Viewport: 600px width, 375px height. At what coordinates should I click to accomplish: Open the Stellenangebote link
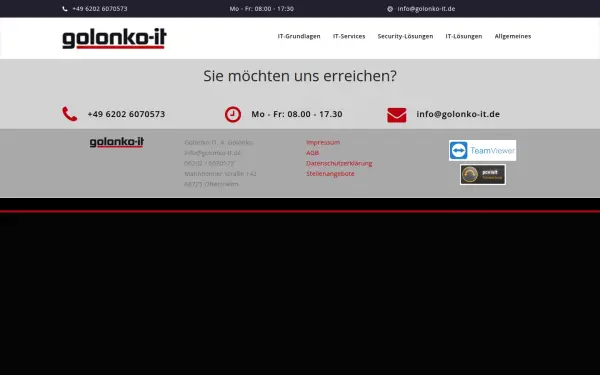[330, 174]
